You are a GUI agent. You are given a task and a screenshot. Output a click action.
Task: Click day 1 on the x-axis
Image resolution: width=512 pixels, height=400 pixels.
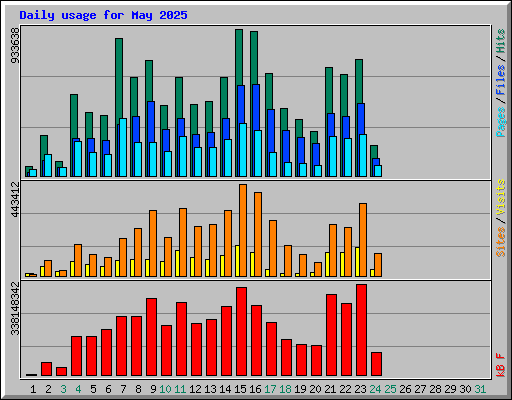33,389
